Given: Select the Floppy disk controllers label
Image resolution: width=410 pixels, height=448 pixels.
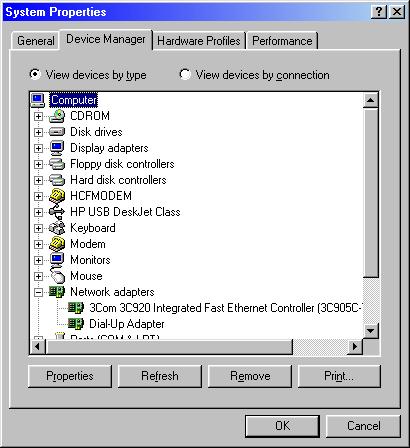Looking at the screenshot, I should [122, 164].
